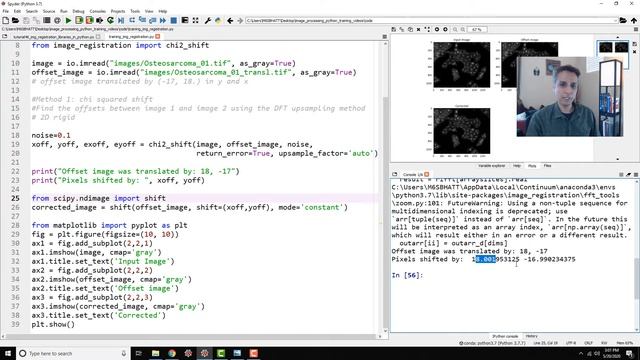Open Chrome from taskbar
This screenshot has width=640, height=360.
click(172, 353)
